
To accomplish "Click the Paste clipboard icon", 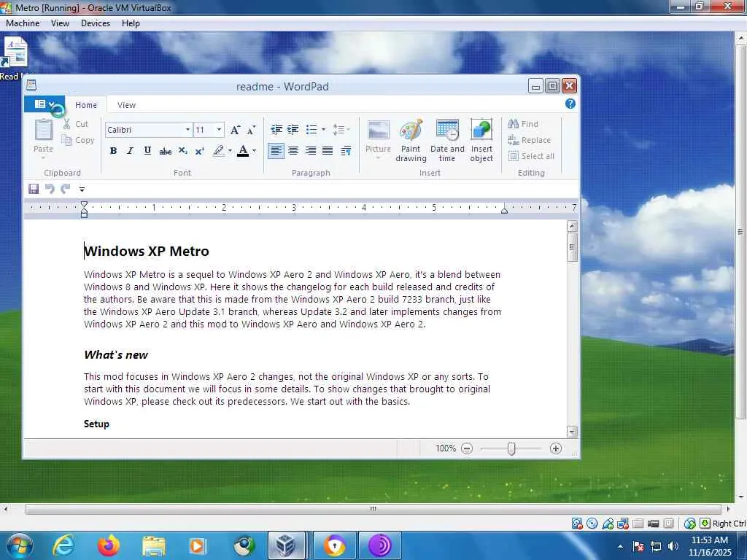I will click(x=43, y=131).
